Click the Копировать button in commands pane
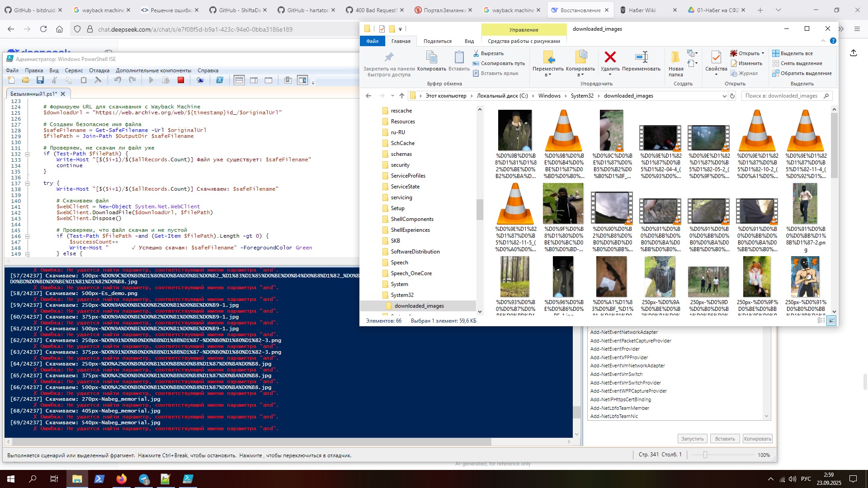 pyautogui.click(x=757, y=439)
